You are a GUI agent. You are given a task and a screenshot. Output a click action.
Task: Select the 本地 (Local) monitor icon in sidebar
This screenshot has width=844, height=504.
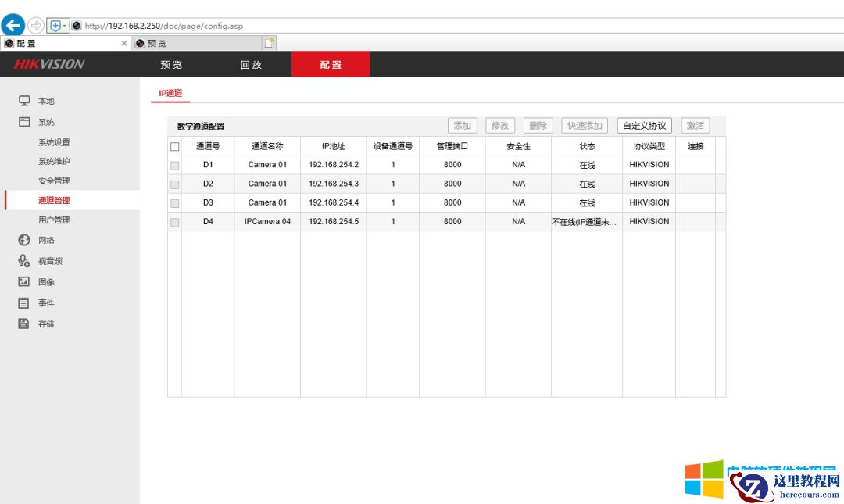pyautogui.click(x=24, y=101)
